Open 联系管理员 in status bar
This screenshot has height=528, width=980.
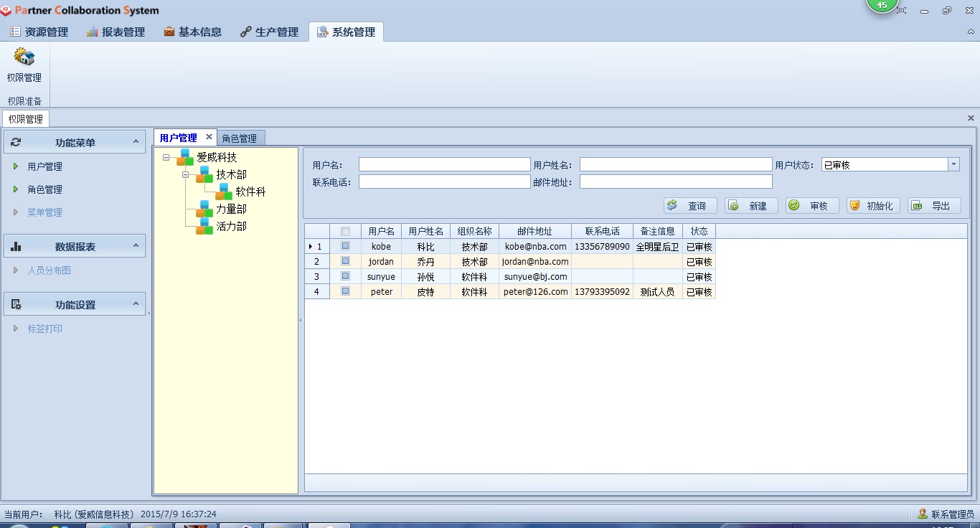(x=946, y=514)
